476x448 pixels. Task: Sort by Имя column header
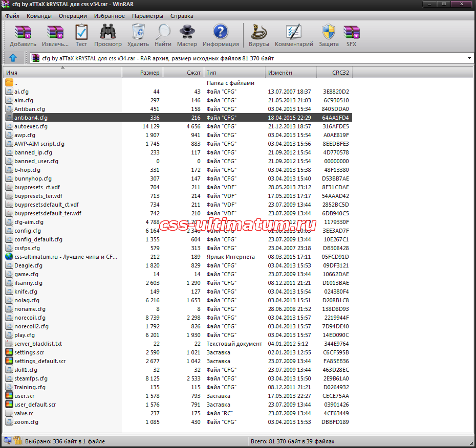(62, 73)
